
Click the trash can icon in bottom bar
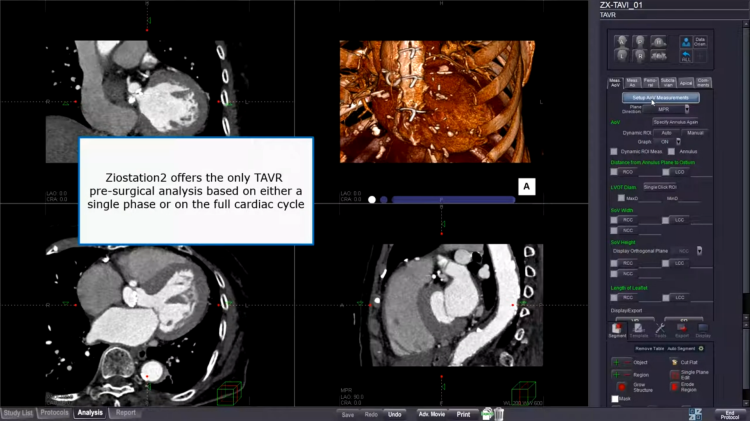click(x=498, y=414)
